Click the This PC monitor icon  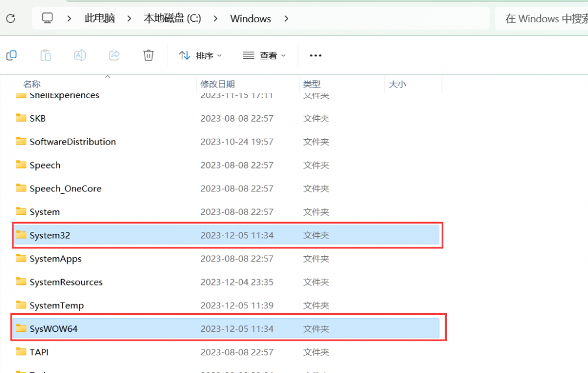[48, 19]
